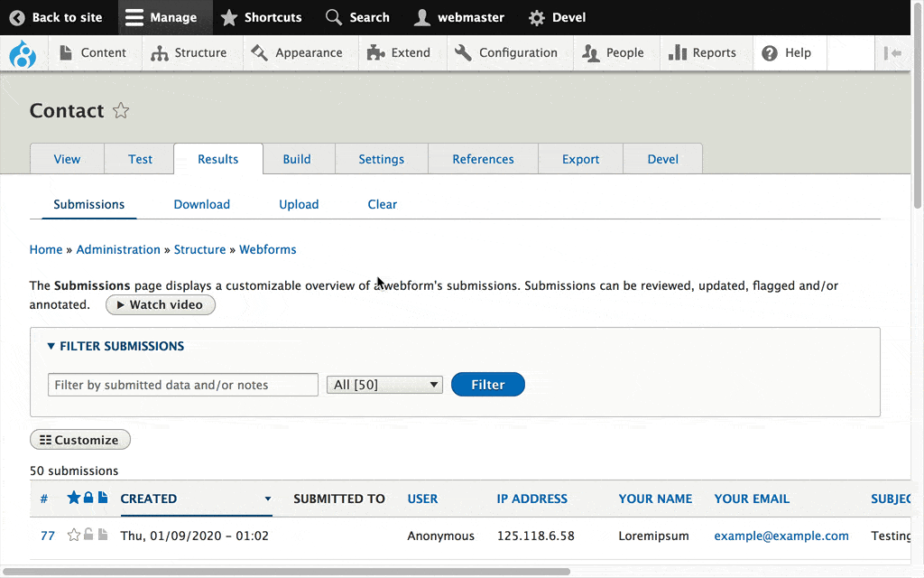Click the bar chart icon beside Reports
The width and height of the screenshot is (924, 578).
pyautogui.click(x=678, y=52)
